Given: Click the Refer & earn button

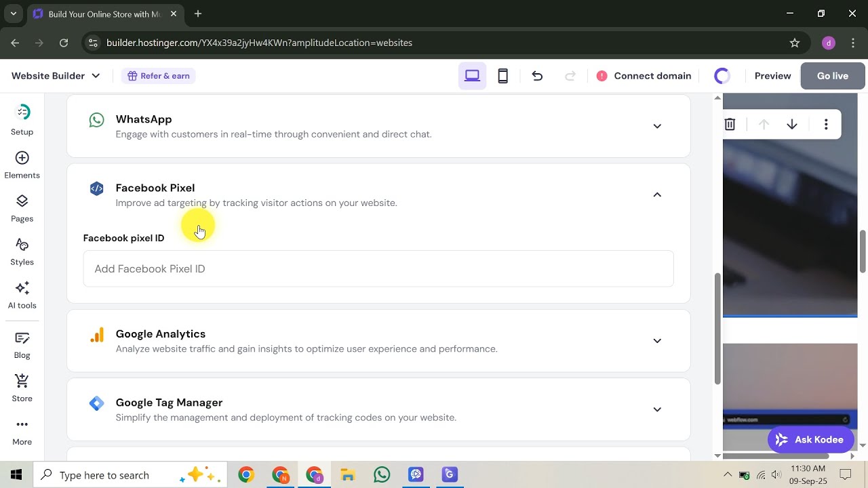Looking at the screenshot, I should point(159,76).
